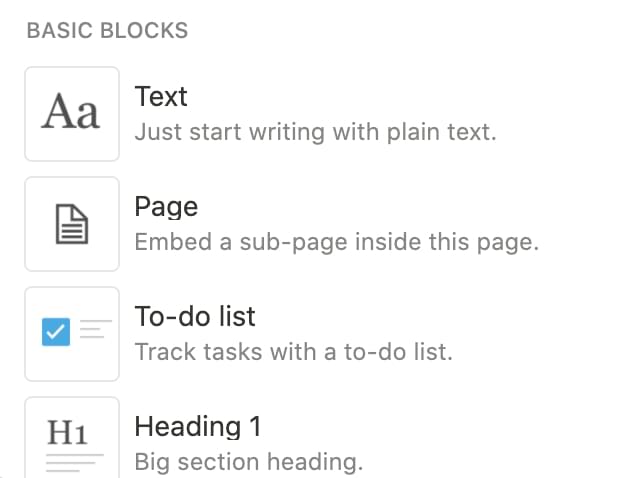
Task: Click the BASIC BLOCKS section header
Action: click(107, 30)
